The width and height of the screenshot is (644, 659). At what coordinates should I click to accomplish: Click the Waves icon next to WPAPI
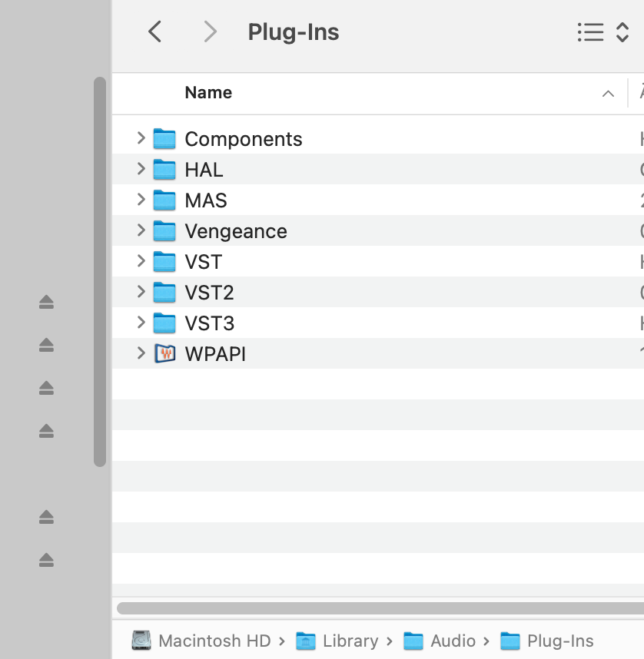pos(164,353)
